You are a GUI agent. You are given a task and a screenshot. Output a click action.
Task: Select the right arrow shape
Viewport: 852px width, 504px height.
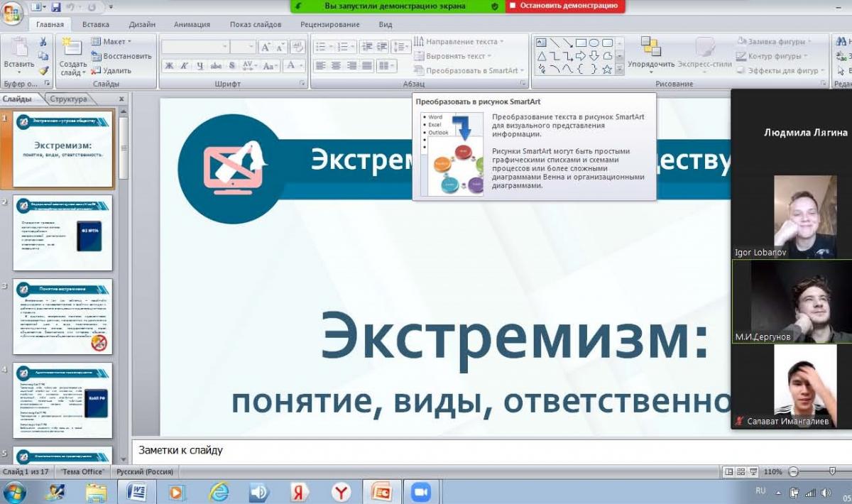click(x=581, y=56)
